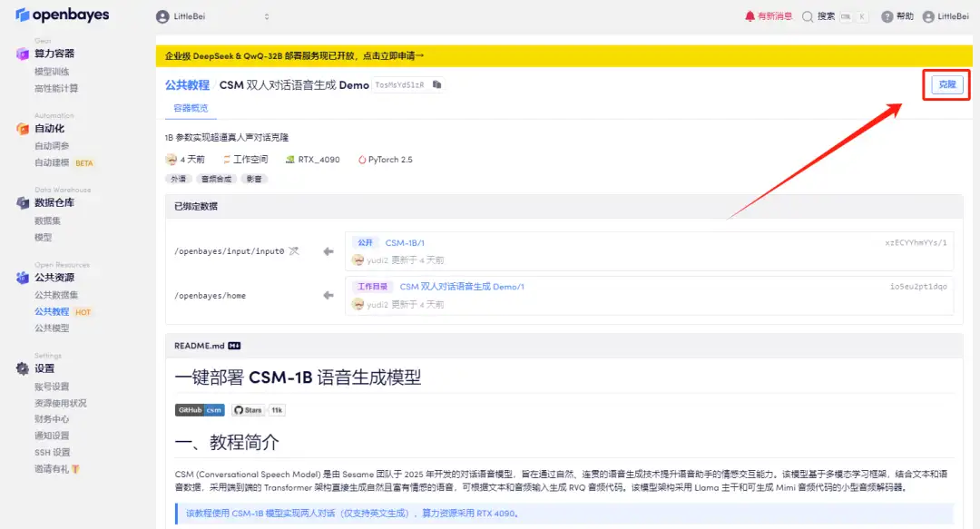Image resolution: width=980 pixels, height=529 pixels.
Task: Click the PyTorch 2.5 flame icon
Action: [362, 160]
